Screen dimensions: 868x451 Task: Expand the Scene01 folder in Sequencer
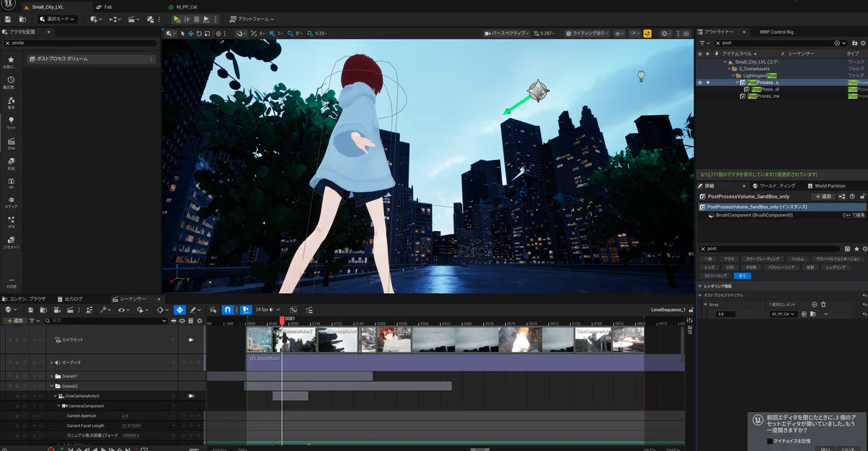tap(52, 376)
